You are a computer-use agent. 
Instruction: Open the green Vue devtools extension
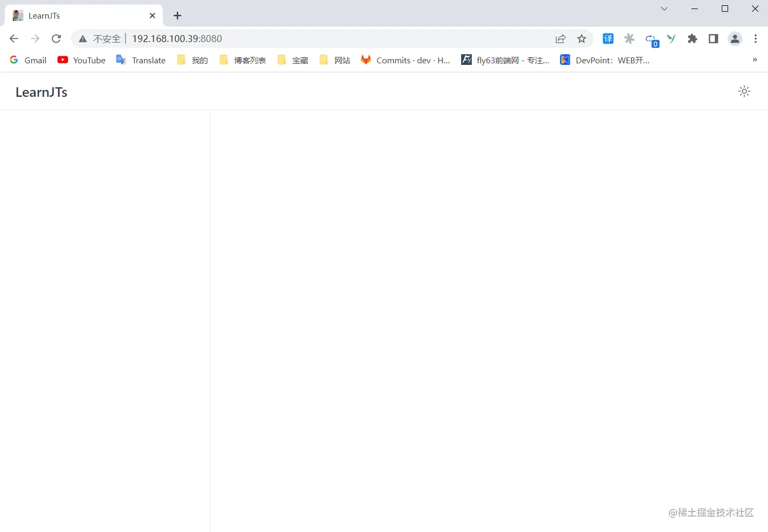pos(671,39)
